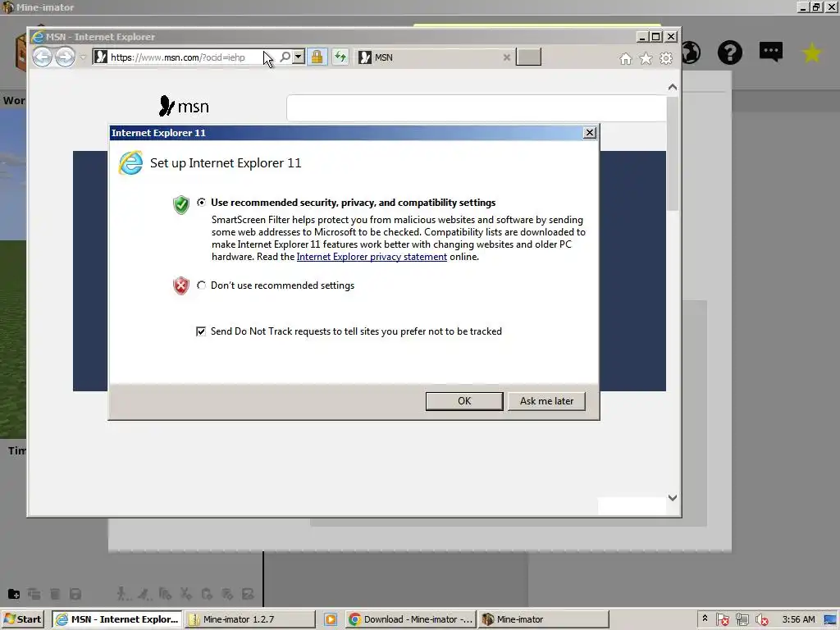Select Use recommended security settings radio
The height and width of the screenshot is (630, 840).
[202, 203]
